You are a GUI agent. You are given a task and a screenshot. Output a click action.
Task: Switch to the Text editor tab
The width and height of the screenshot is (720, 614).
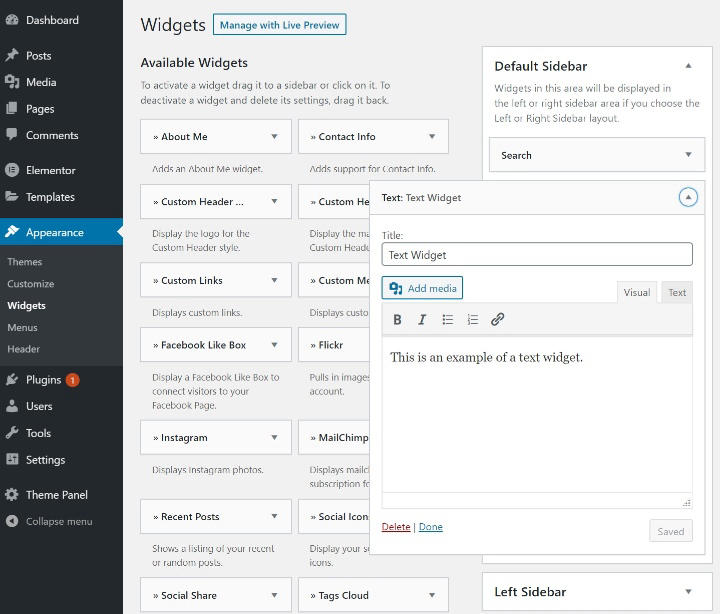point(677,292)
